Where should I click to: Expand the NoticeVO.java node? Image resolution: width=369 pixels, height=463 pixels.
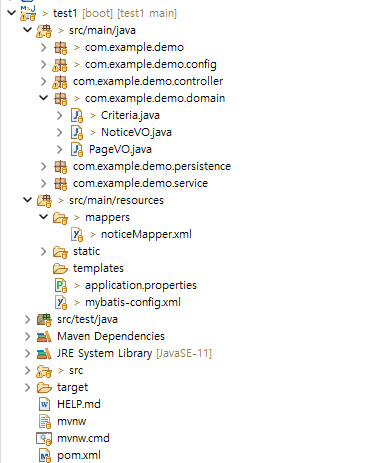60,133
